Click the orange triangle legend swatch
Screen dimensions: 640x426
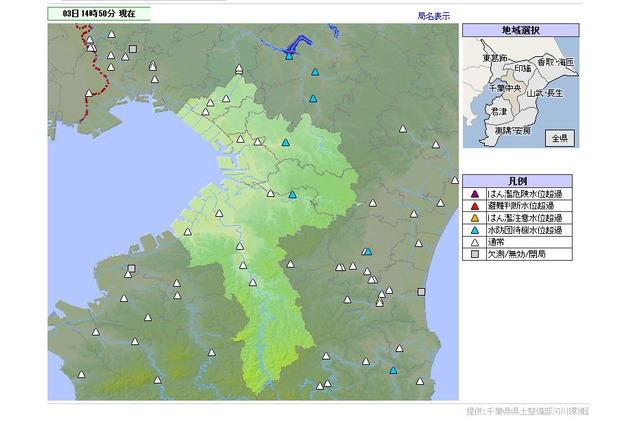(x=474, y=217)
